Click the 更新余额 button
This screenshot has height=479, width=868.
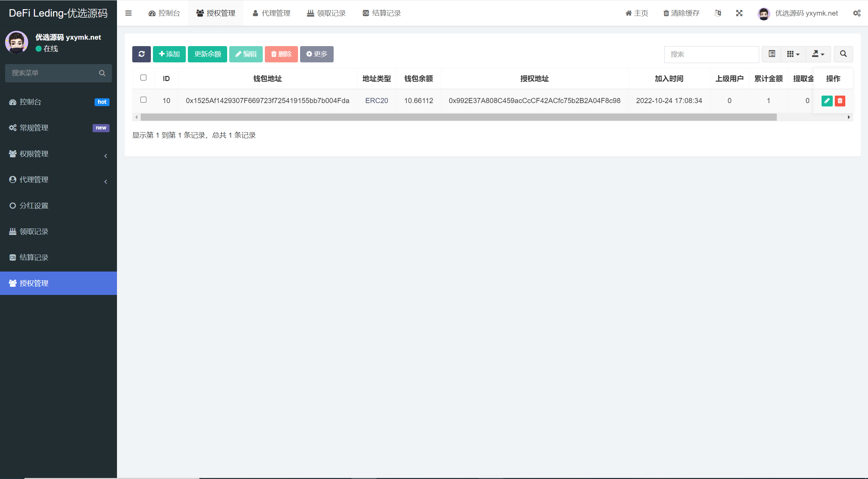pyautogui.click(x=208, y=54)
